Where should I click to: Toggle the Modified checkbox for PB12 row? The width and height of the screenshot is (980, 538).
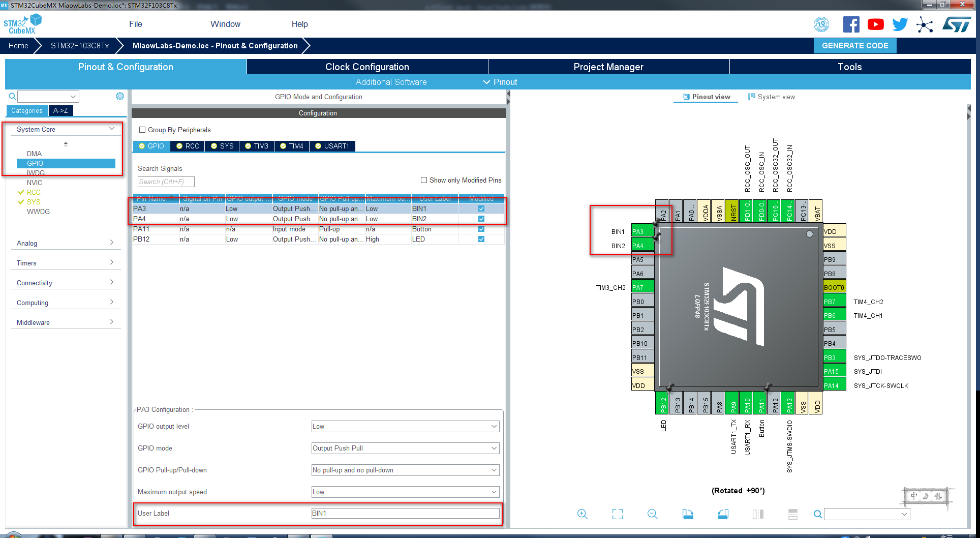[481, 239]
